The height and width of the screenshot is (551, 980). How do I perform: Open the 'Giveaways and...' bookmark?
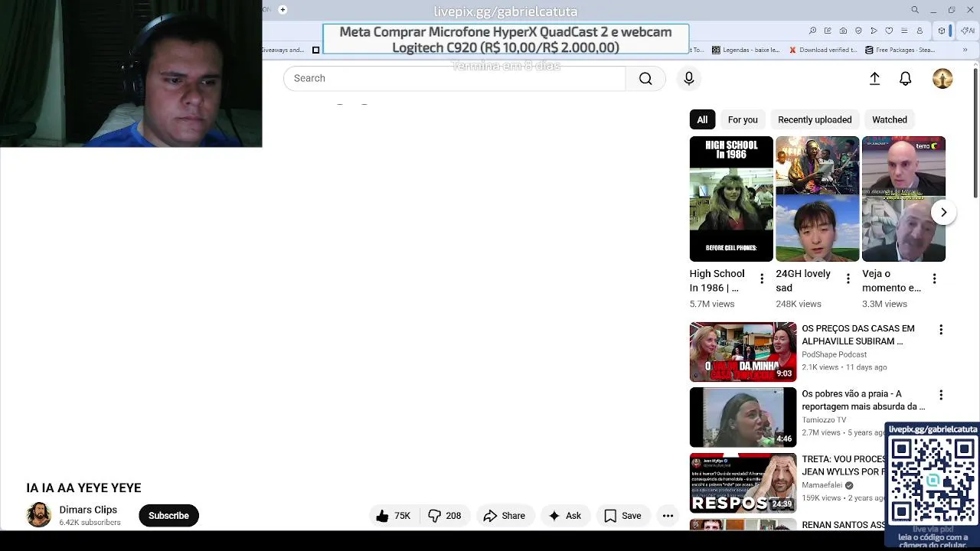(284, 50)
